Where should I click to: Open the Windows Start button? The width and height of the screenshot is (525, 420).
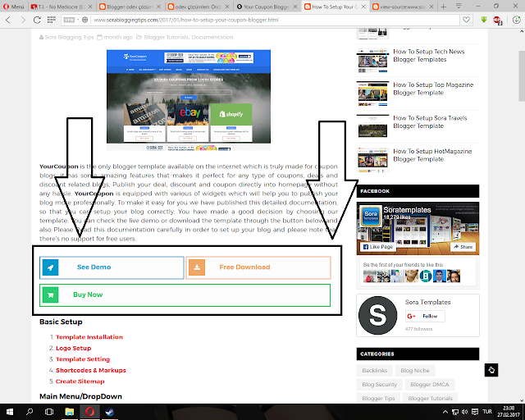tap(9, 412)
